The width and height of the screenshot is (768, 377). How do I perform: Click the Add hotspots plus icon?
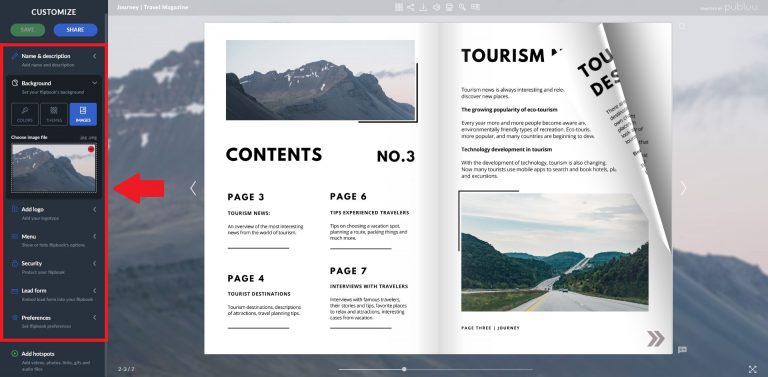pos(15,353)
